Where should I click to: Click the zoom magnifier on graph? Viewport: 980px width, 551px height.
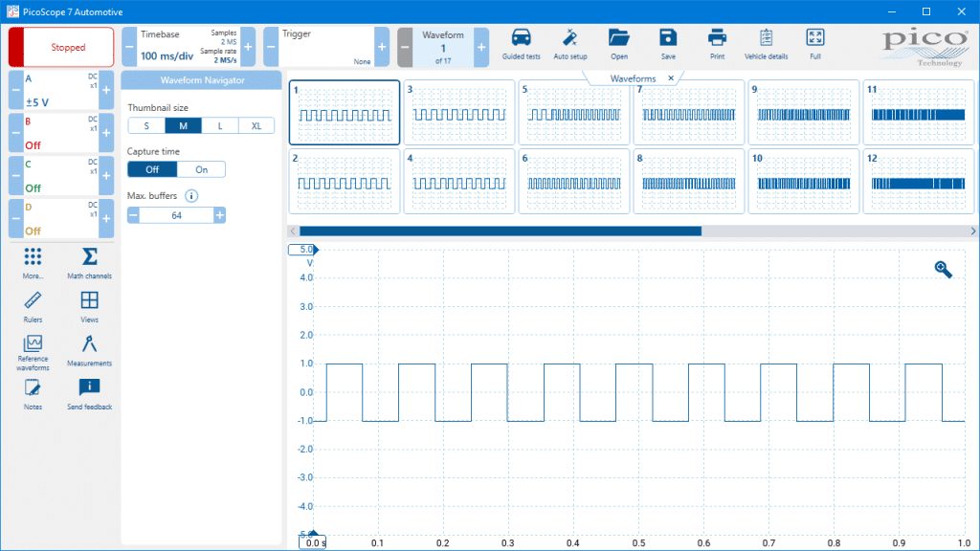(943, 269)
